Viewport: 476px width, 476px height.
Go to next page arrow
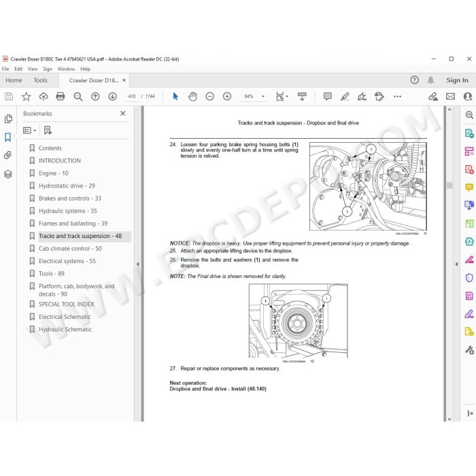[x=113, y=97]
